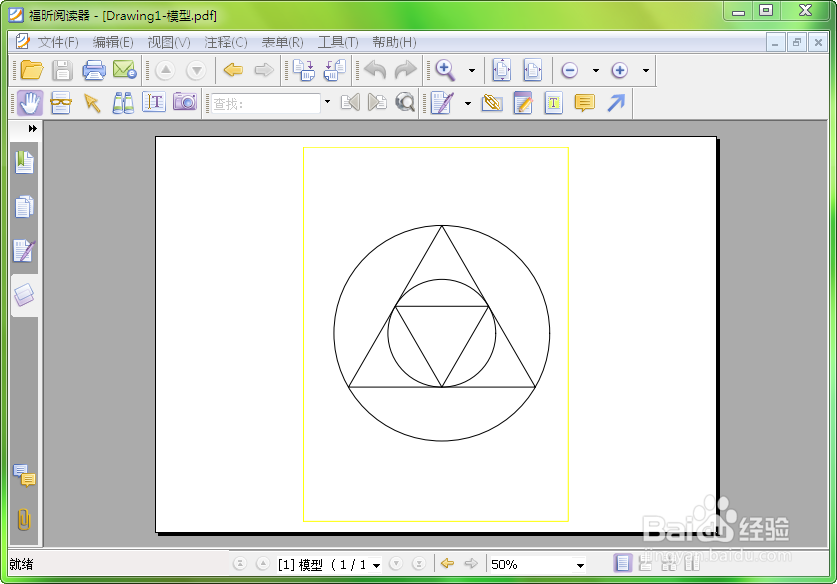Choose the arrow select annotation tool

pyautogui.click(x=92, y=103)
